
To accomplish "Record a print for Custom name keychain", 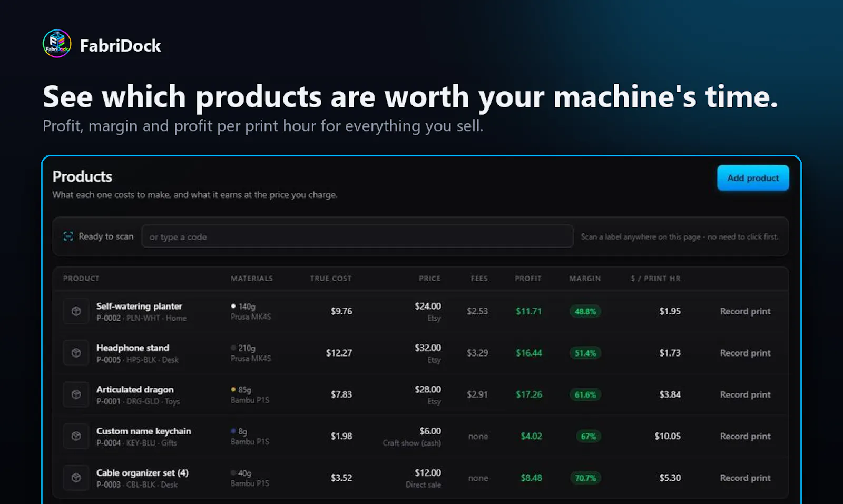I will coord(745,436).
